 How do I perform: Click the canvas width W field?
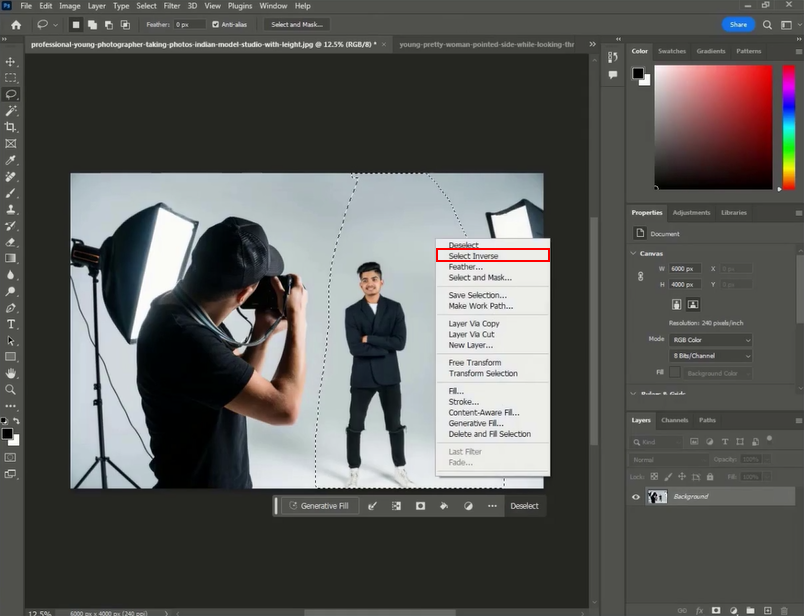(685, 269)
